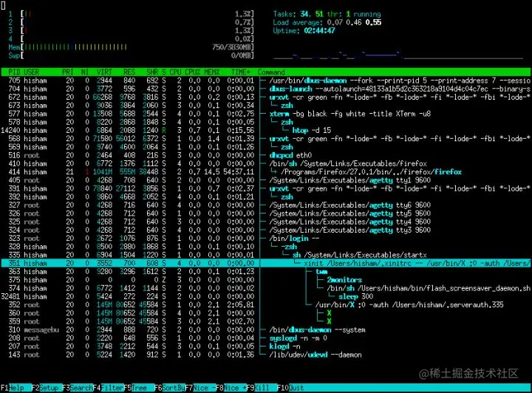Click the Uptime 02:44:47 readout
This screenshot has width=532, height=393.
(x=304, y=30)
